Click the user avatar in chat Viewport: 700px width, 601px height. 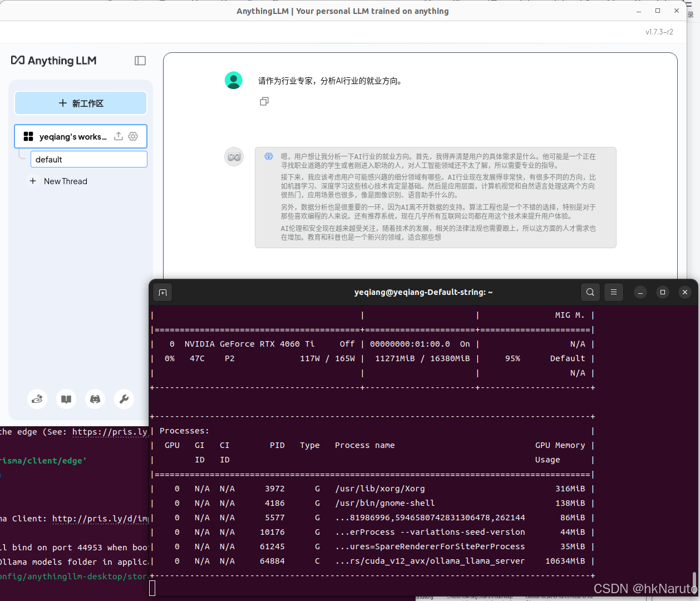234,80
